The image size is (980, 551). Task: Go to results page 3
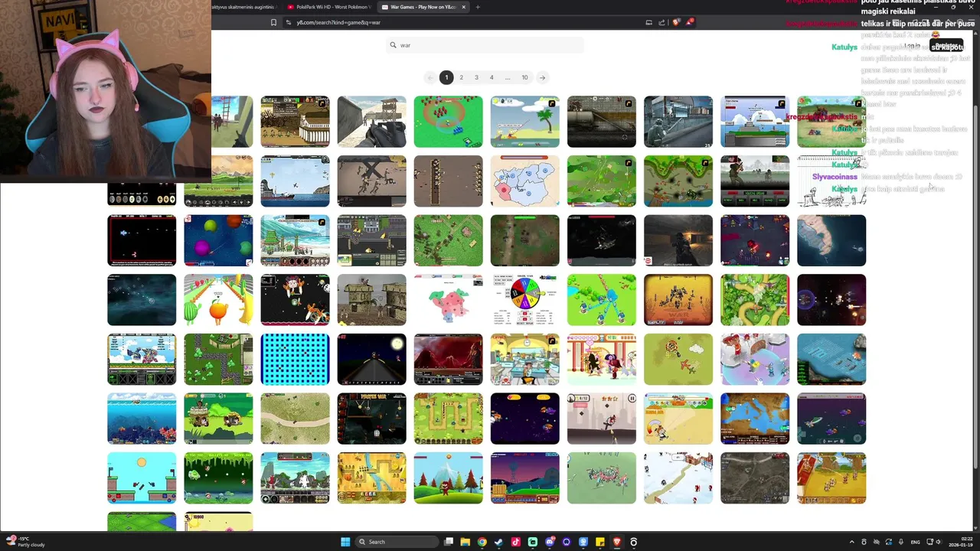[x=476, y=77]
